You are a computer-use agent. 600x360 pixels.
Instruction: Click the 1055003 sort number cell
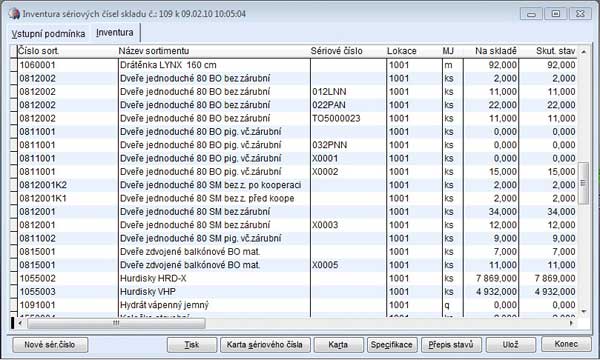pyautogui.click(x=67, y=292)
